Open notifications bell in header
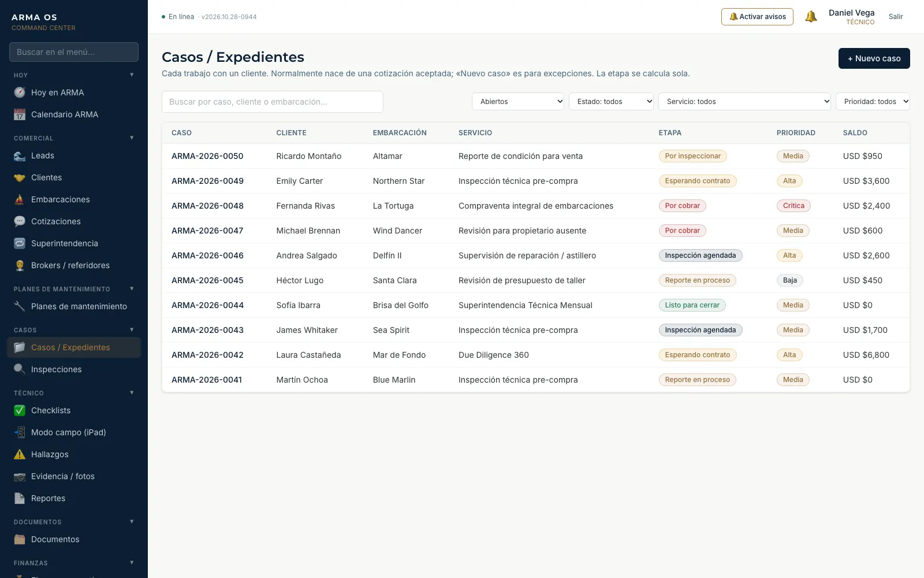Image resolution: width=924 pixels, height=578 pixels. point(811,17)
